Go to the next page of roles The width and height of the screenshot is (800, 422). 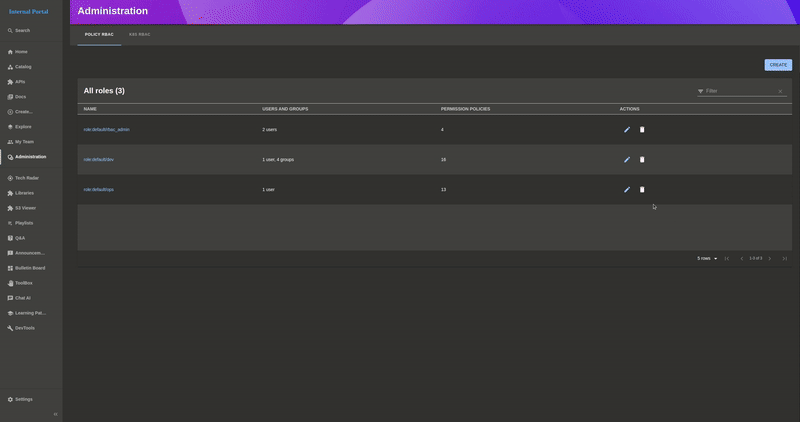point(770,258)
